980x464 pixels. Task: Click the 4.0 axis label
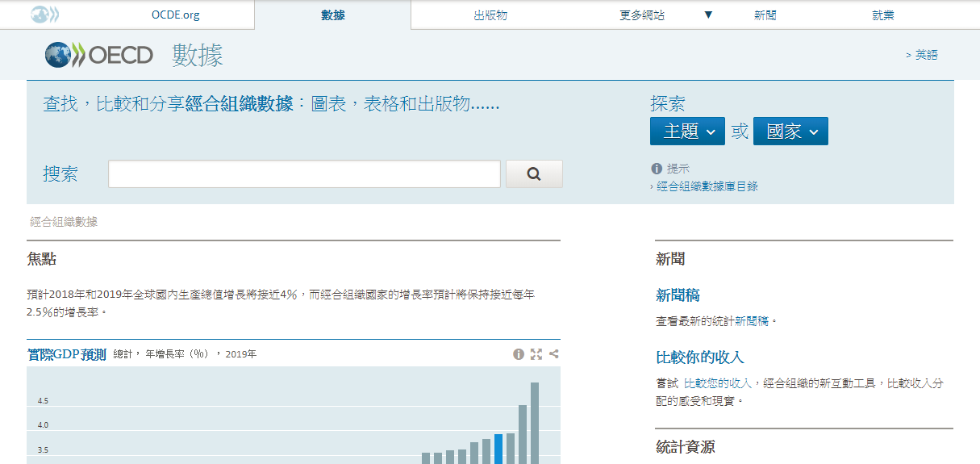(x=43, y=425)
